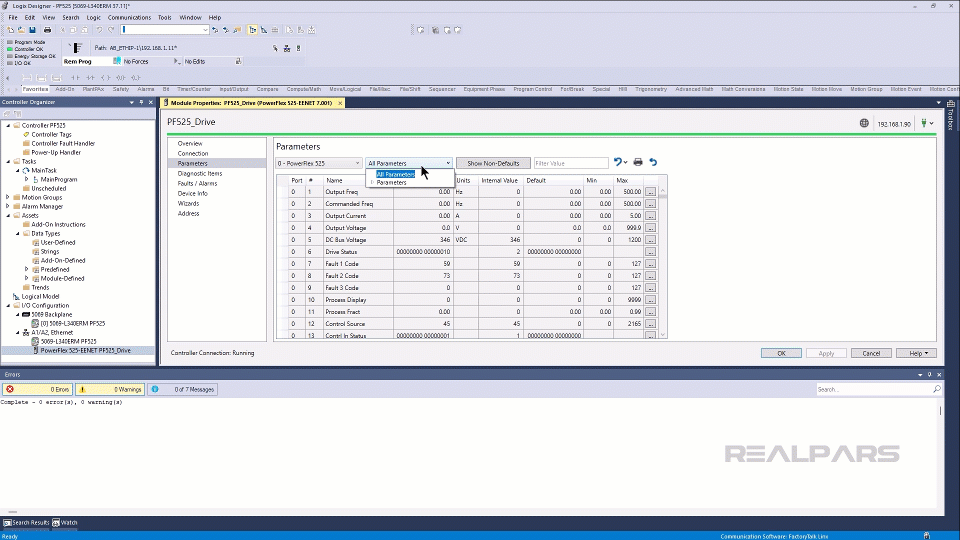
Task: Click the reset parameters blue arrow icon
Action: (653, 162)
